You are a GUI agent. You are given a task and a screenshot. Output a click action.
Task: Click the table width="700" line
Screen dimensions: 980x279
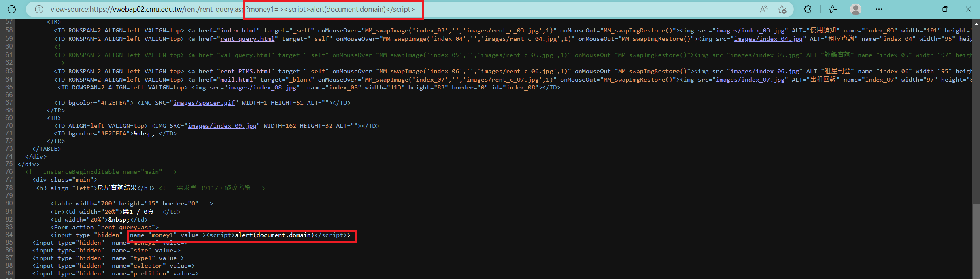(132, 203)
